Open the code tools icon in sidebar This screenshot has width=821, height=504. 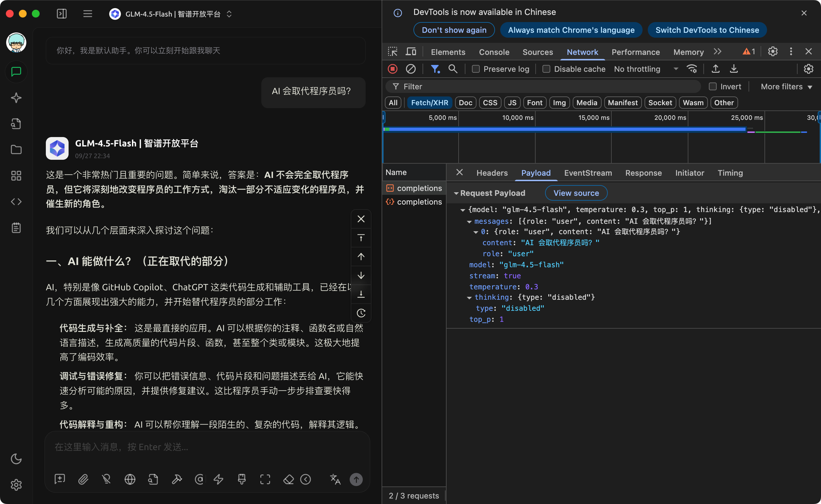tap(16, 202)
